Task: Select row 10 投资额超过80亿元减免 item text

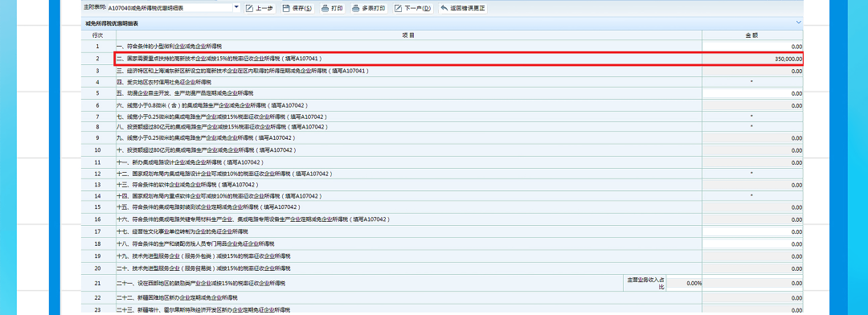Action: pos(207,150)
